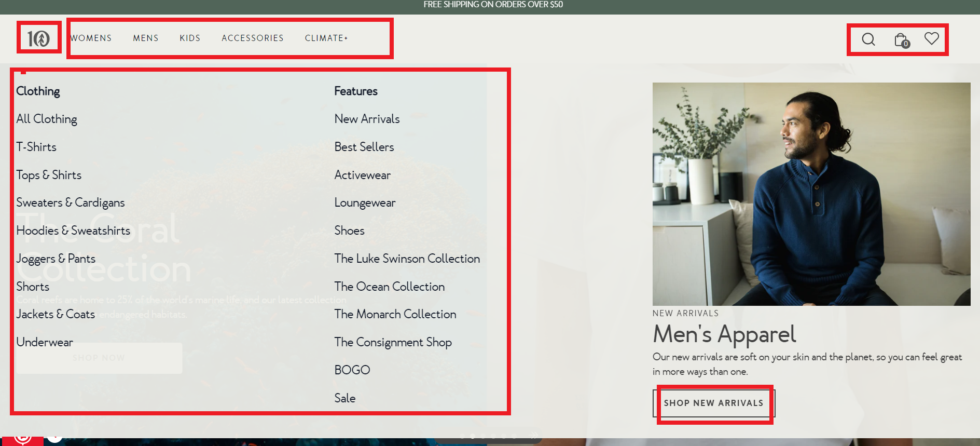Click the Men's Apparel heading

tap(724, 334)
